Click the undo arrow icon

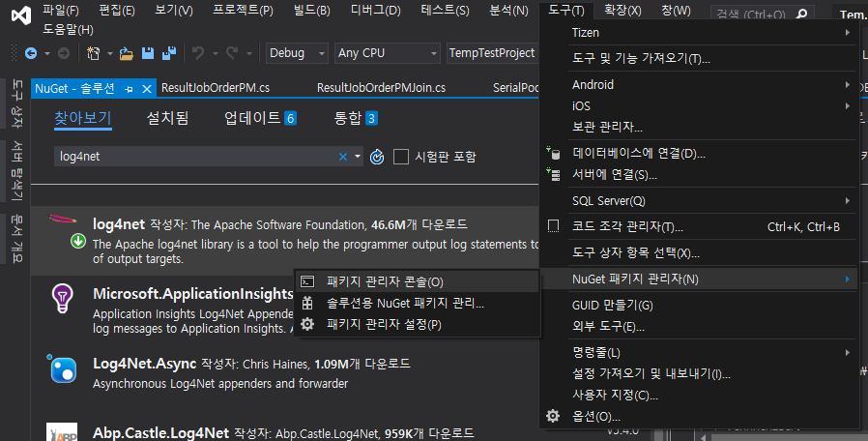tap(197, 53)
